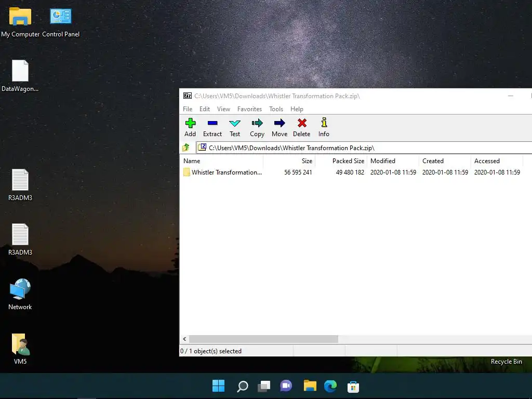Click the 7z icon in title bar
The height and width of the screenshot is (399, 532).
coord(187,96)
